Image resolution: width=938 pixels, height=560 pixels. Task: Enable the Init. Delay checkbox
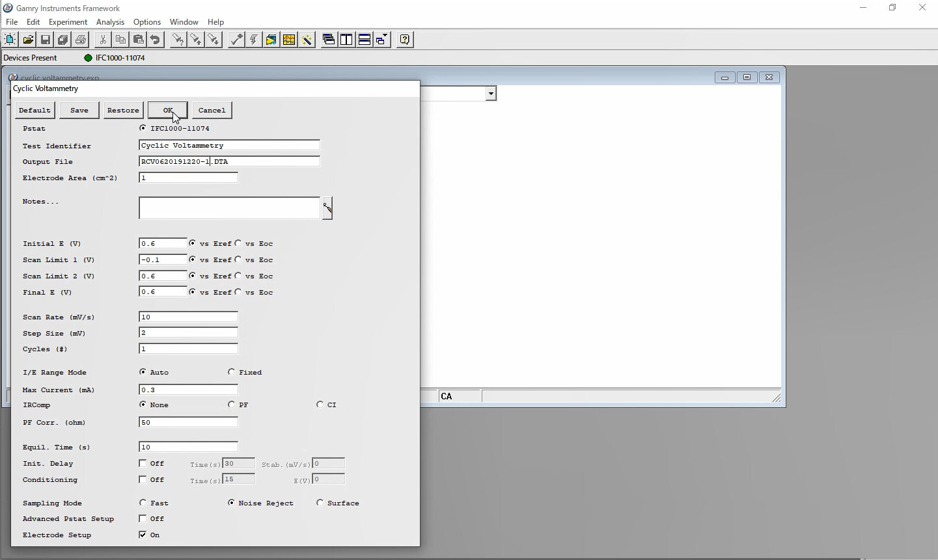(143, 463)
